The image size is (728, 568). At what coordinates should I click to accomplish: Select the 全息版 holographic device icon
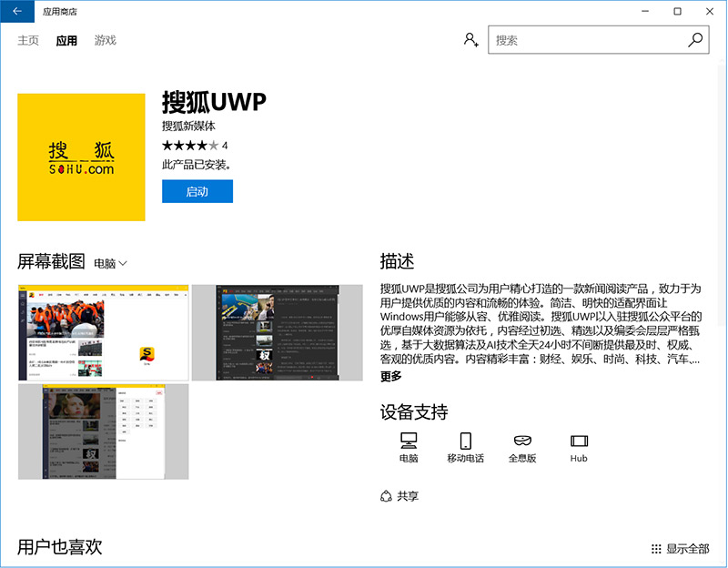coord(522,441)
